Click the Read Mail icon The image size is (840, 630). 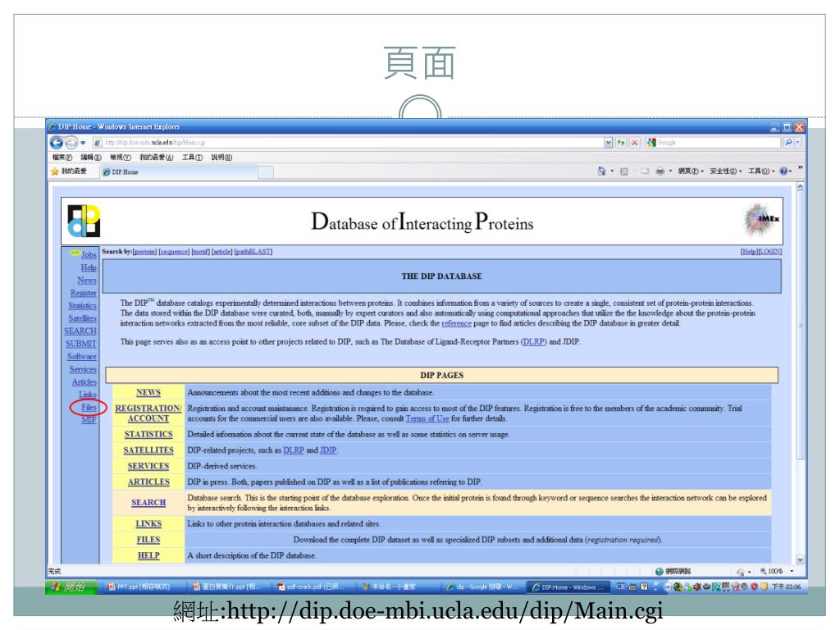tap(645, 171)
